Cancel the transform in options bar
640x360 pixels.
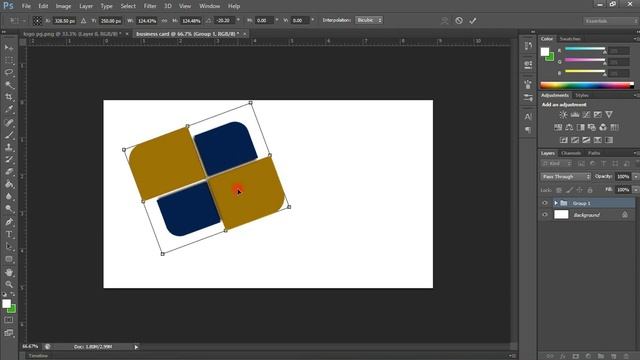click(x=459, y=20)
